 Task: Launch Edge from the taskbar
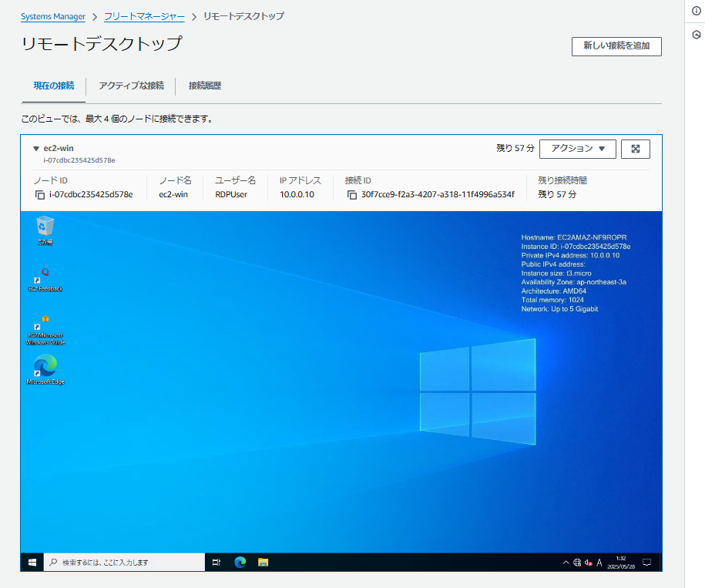point(240,563)
